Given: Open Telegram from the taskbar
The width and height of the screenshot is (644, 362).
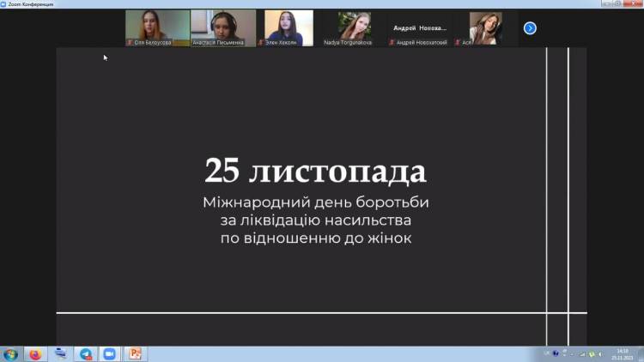Looking at the screenshot, I should [86, 353].
